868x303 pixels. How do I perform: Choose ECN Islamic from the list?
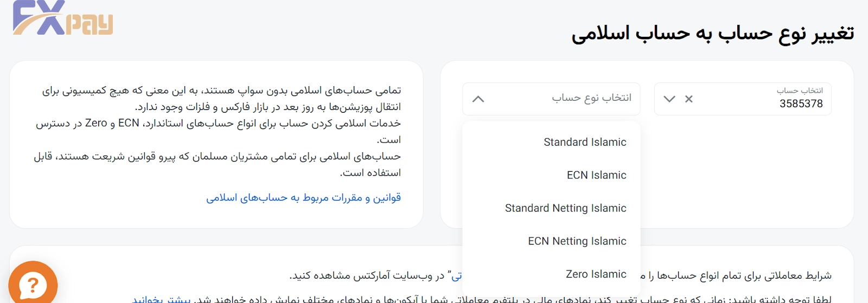(596, 175)
